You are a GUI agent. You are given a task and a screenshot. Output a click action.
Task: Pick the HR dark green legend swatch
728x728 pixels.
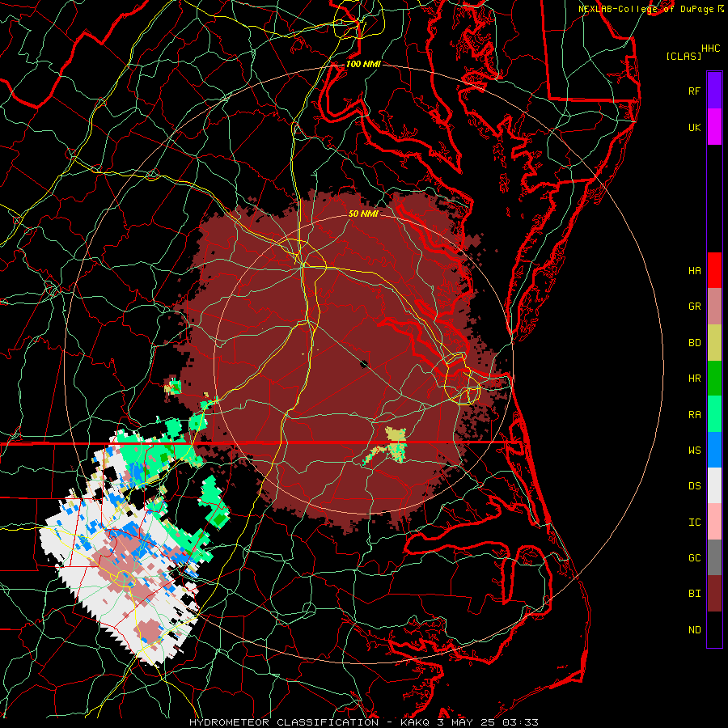coord(714,379)
